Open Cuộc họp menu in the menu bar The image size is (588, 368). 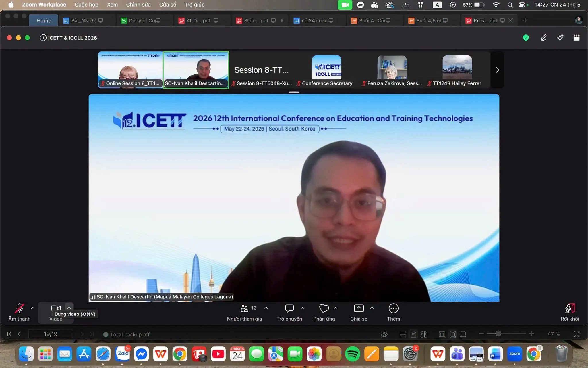86,5
